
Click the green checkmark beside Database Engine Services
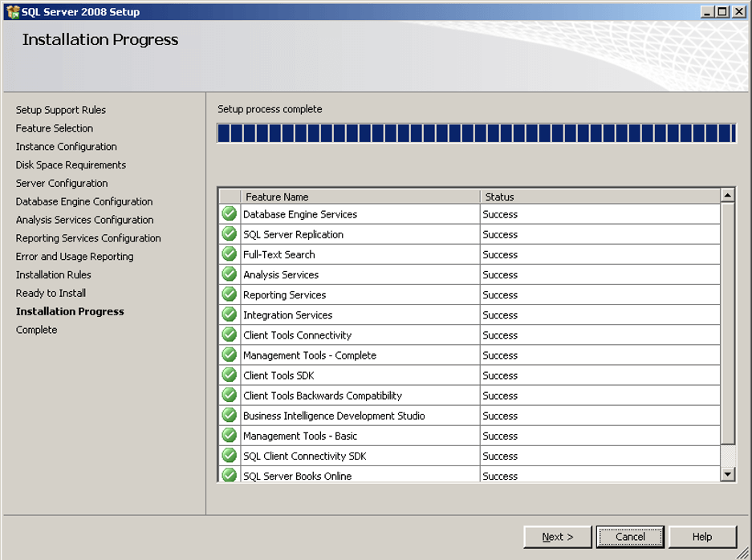[x=230, y=214]
